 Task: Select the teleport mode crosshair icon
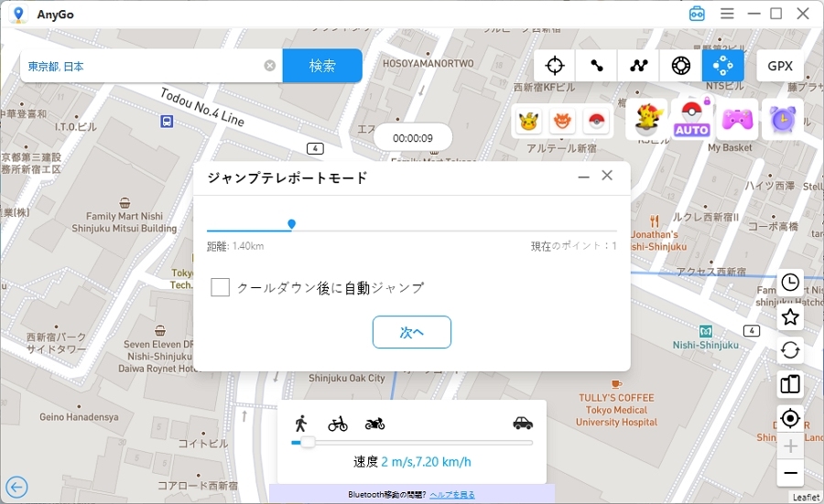[554, 66]
